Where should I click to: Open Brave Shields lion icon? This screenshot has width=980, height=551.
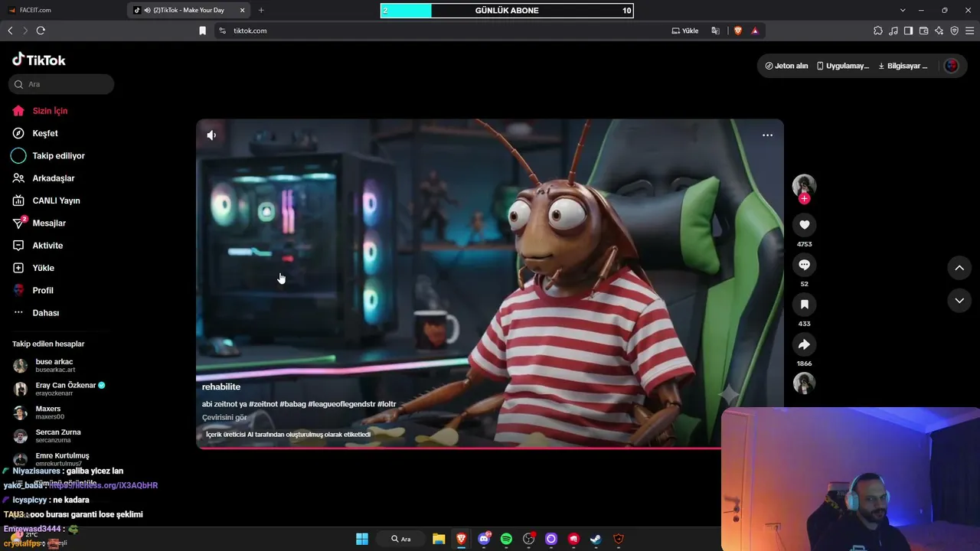738,31
